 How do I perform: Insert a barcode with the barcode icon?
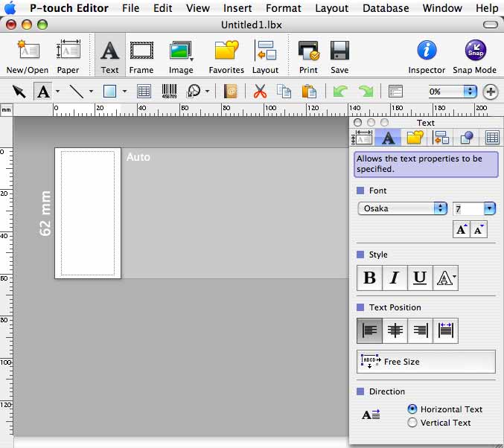[170, 92]
